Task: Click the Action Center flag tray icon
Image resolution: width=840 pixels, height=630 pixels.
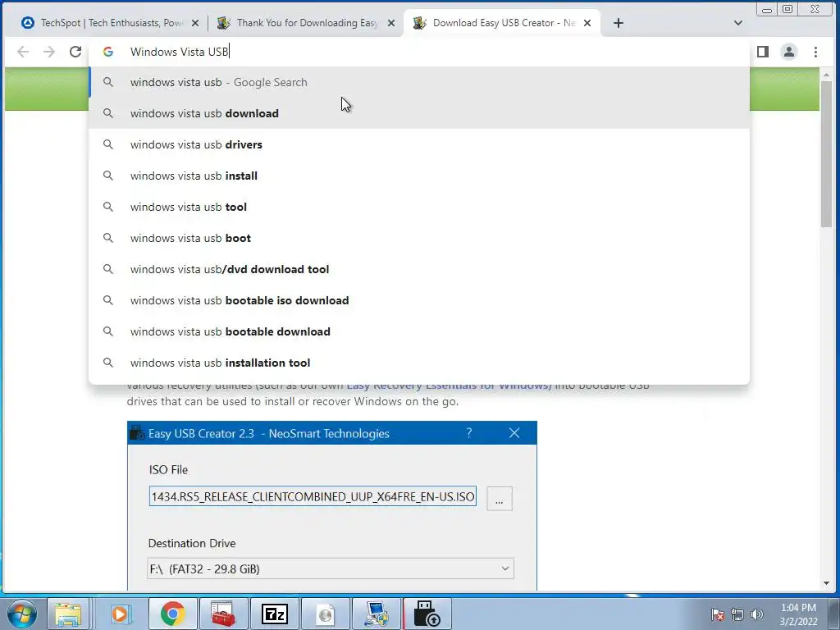Action: click(718, 614)
